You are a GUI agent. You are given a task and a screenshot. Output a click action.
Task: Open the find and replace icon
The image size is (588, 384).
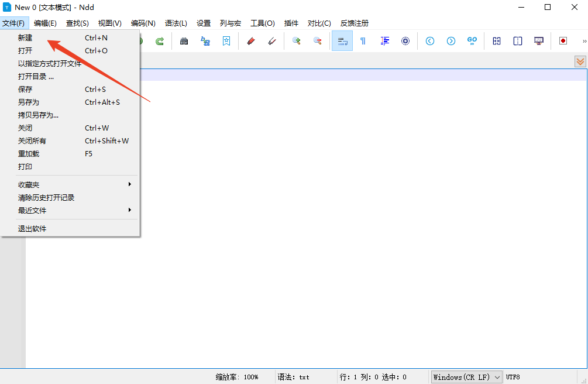(x=205, y=41)
